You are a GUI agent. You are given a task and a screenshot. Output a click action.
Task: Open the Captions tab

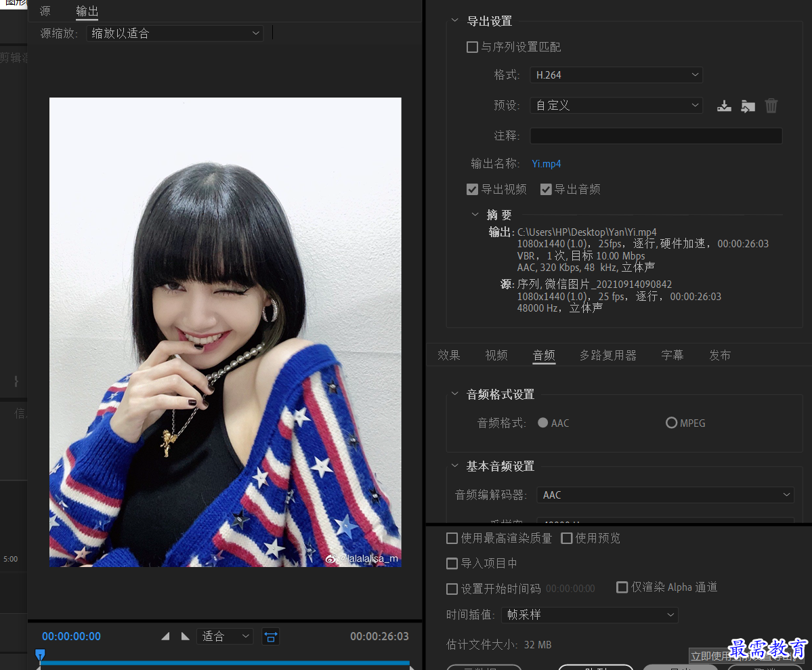(672, 355)
